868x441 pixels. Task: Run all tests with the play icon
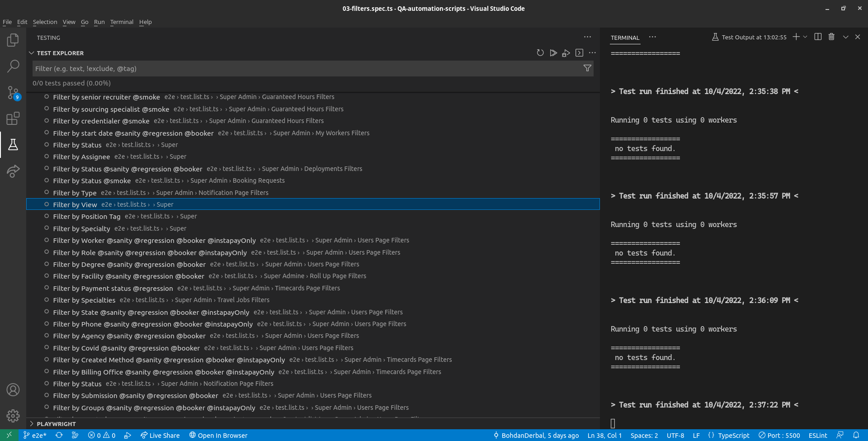tap(553, 53)
